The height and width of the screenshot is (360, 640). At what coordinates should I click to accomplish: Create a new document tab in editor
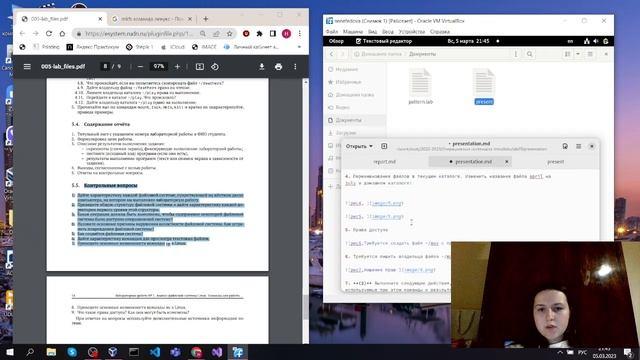click(x=384, y=146)
